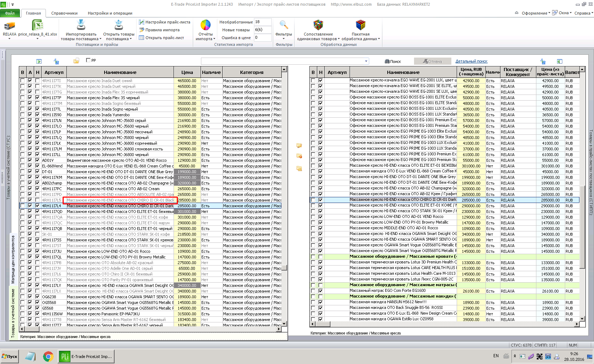Image resolution: width=594 pixels, height=364 pixels.
Task: Toggle the A checkbox in the AD01V row
Action: pos(30,160)
